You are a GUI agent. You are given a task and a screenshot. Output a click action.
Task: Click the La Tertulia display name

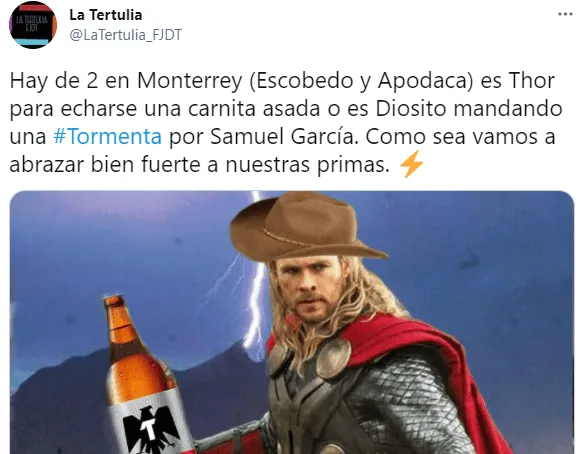pyautogui.click(x=106, y=15)
